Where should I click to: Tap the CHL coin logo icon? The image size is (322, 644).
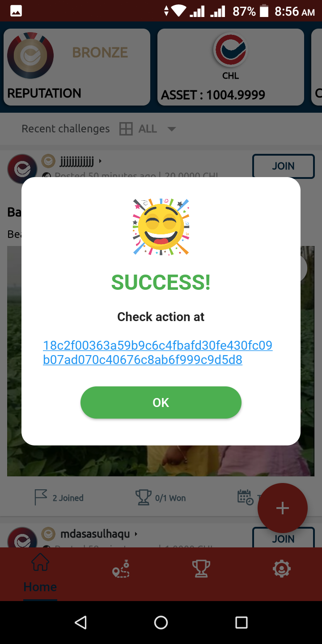click(x=230, y=49)
